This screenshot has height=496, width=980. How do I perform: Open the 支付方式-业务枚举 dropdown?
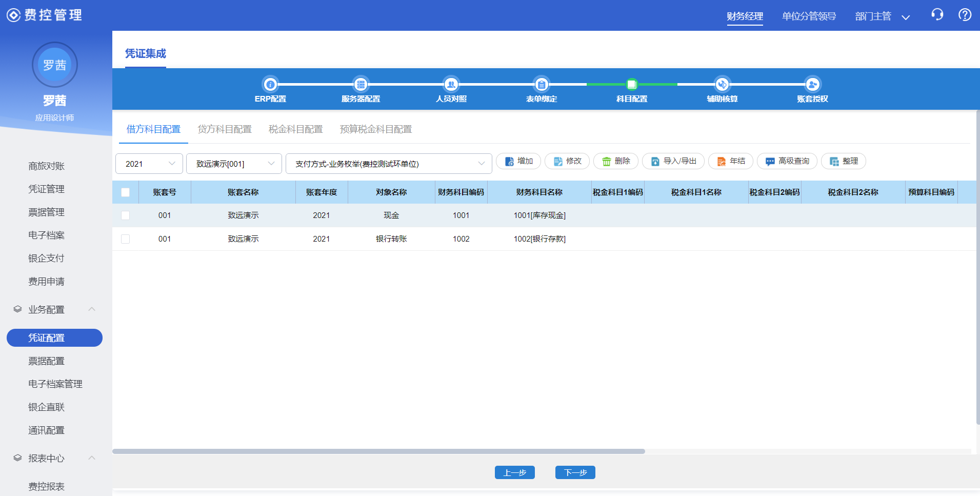pyautogui.click(x=389, y=164)
